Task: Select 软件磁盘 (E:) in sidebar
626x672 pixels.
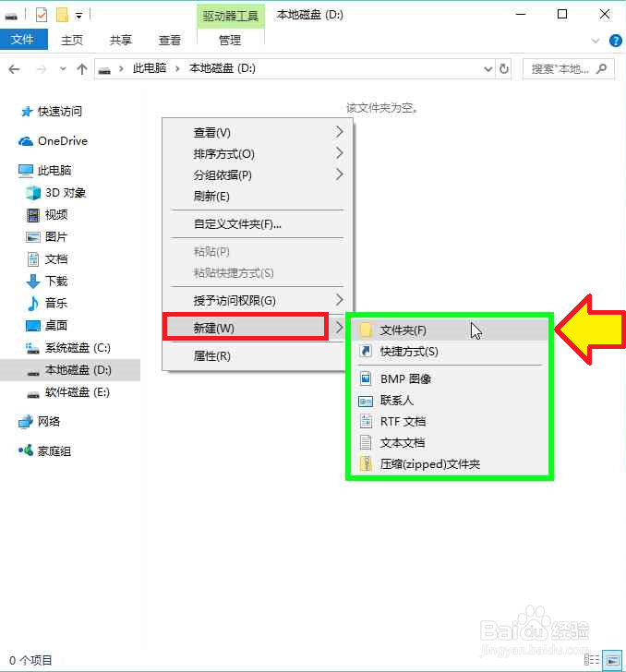Action: click(x=78, y=392)
